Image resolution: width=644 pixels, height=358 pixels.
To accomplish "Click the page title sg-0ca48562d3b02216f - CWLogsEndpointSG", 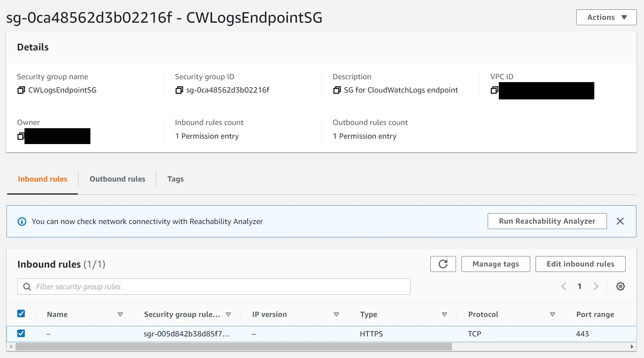I will tap(164, 18).
